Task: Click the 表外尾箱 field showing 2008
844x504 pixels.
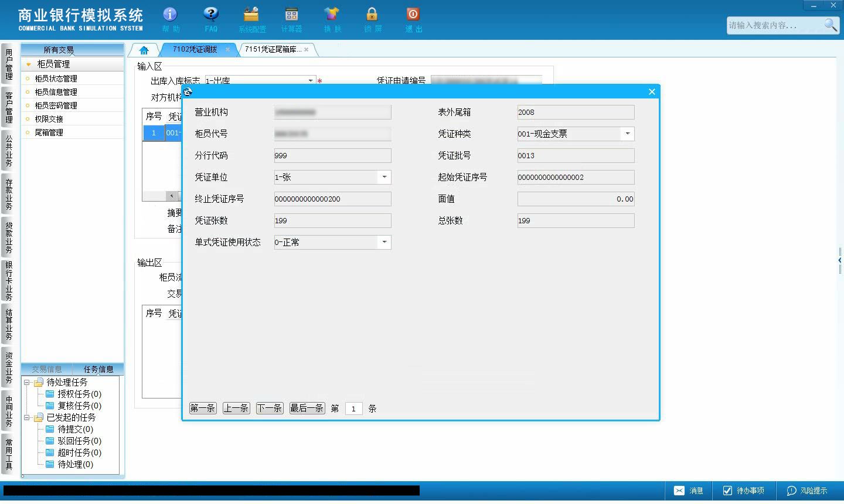Action: tap(576, 112)
